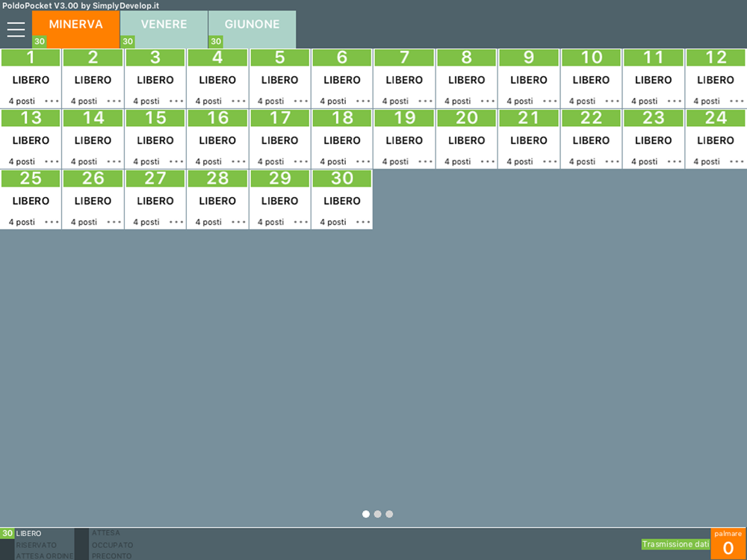The width and height of the screenshot is (747, 560).
Task: Show more options for table 13
Action: coord(52,161)
